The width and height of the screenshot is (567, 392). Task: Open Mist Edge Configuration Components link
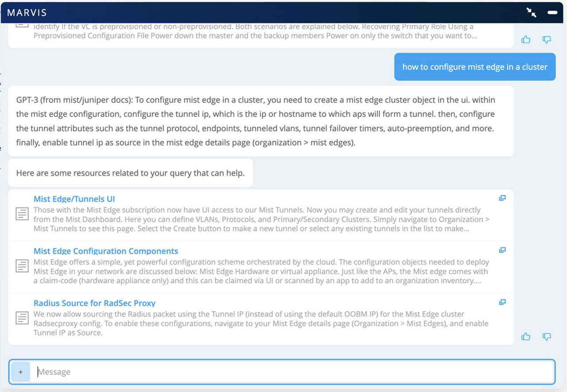point(106,251)
